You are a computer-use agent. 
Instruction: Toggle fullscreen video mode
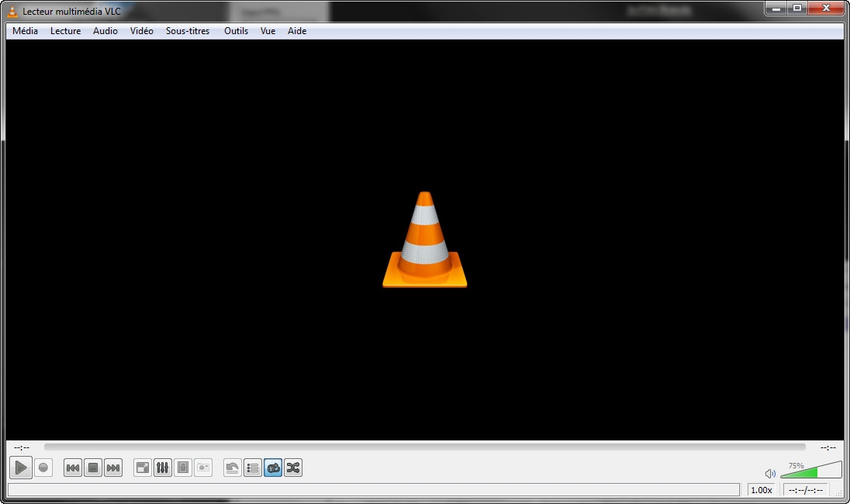[x=143, y=468]
